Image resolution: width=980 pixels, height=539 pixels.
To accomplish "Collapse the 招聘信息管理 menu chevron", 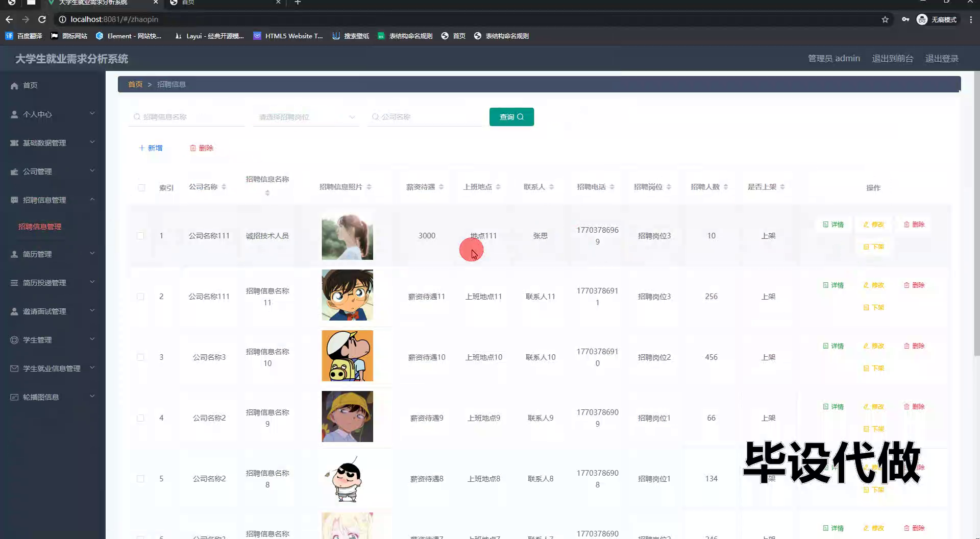I will [x=92, y=200].
